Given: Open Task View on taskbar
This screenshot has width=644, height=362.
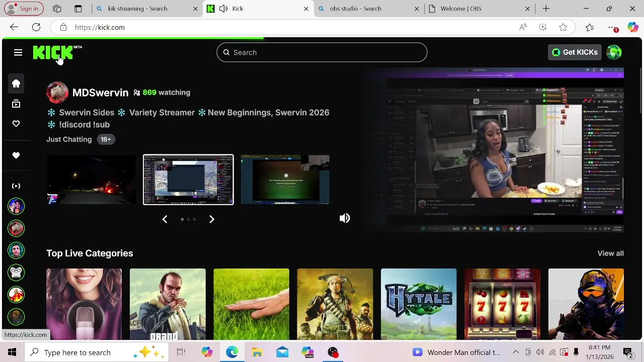Looking at the screenshot, I should point(181,352).
